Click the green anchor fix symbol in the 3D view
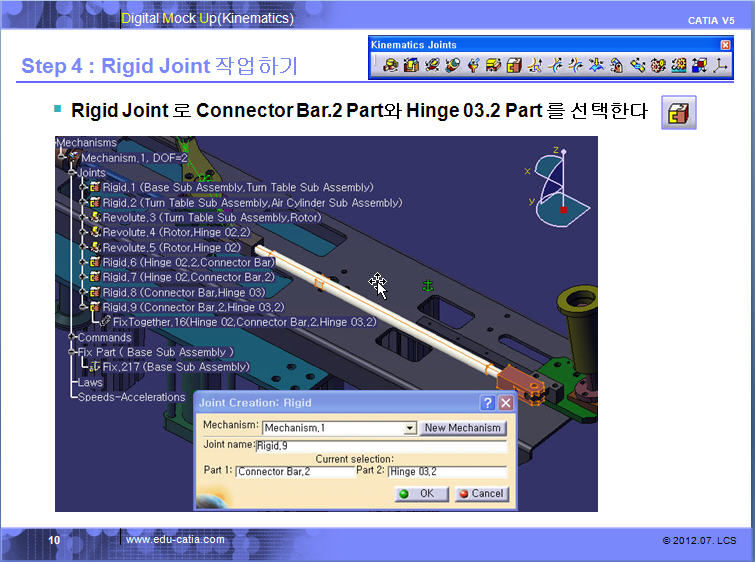The image size is (755, 562). coord(428,286)
